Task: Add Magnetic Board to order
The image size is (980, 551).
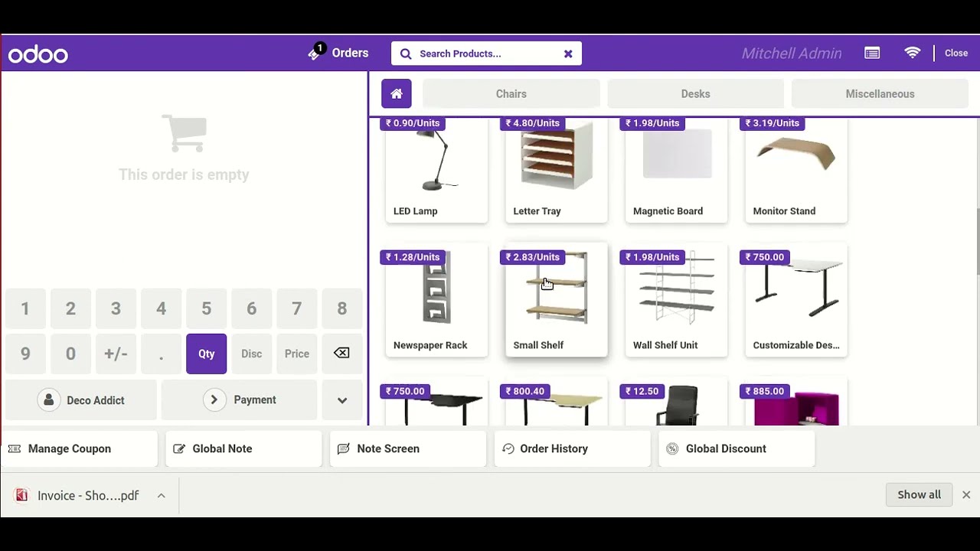Action: [x=677, y=170]
